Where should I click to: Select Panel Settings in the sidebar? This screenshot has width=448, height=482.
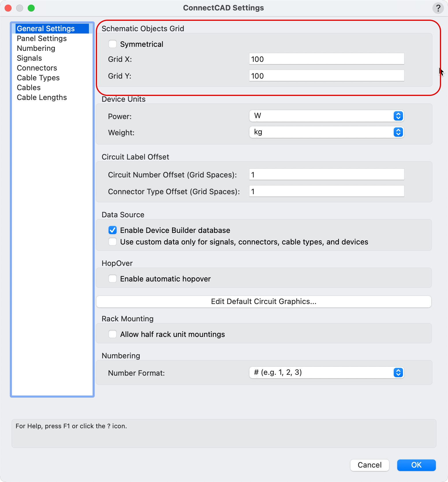pyautogui.click(x=42, y=38)
